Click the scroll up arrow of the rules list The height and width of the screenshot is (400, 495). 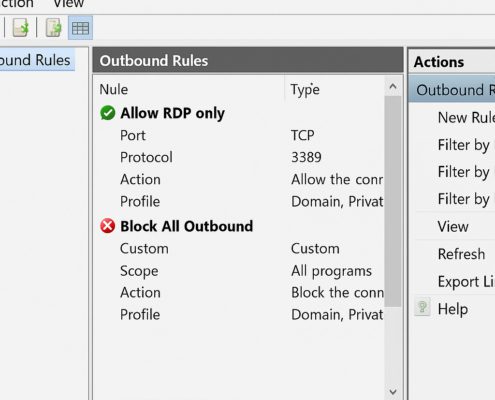393,87
